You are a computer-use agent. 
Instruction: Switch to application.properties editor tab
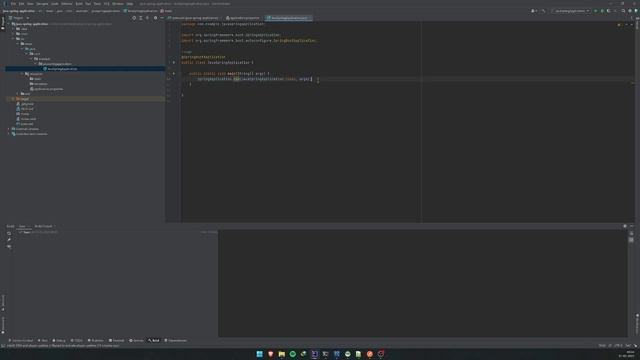pos(243,18)
